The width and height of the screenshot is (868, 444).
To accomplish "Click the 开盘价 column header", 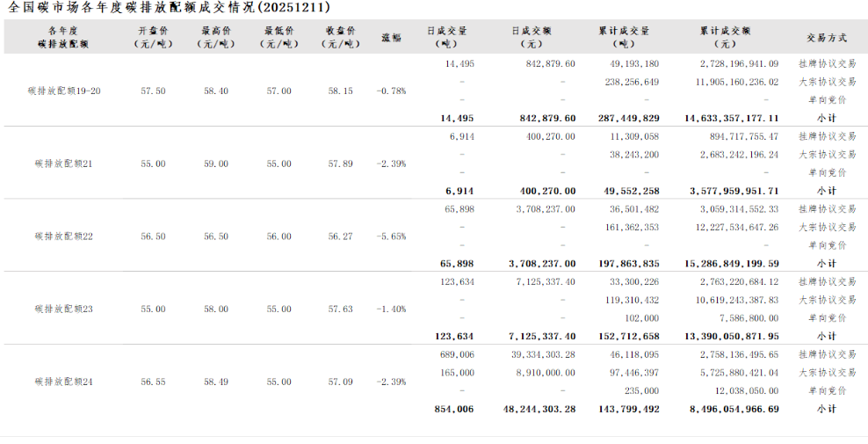I will click(153, 36).
